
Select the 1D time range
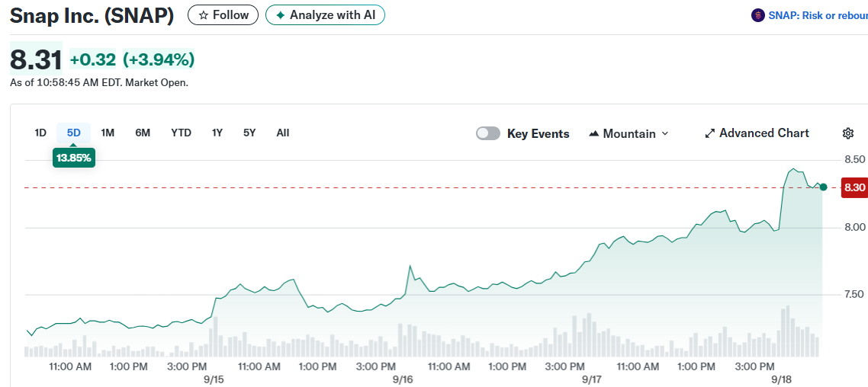pyautogui.click(x=40, y=133)
